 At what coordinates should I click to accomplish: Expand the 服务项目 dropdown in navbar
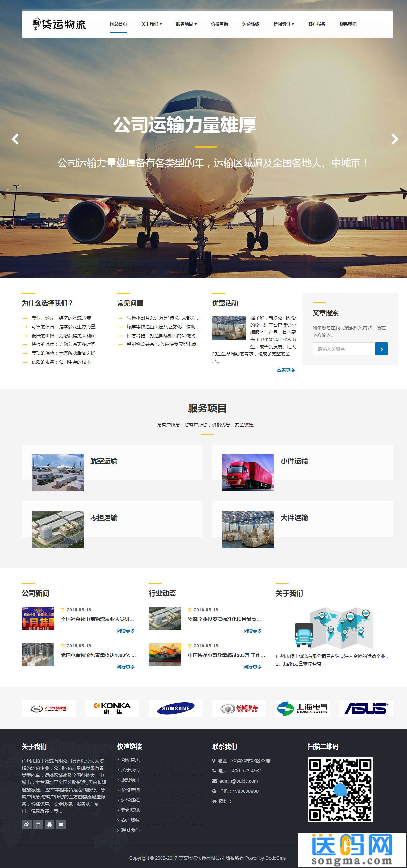[186, 24]
